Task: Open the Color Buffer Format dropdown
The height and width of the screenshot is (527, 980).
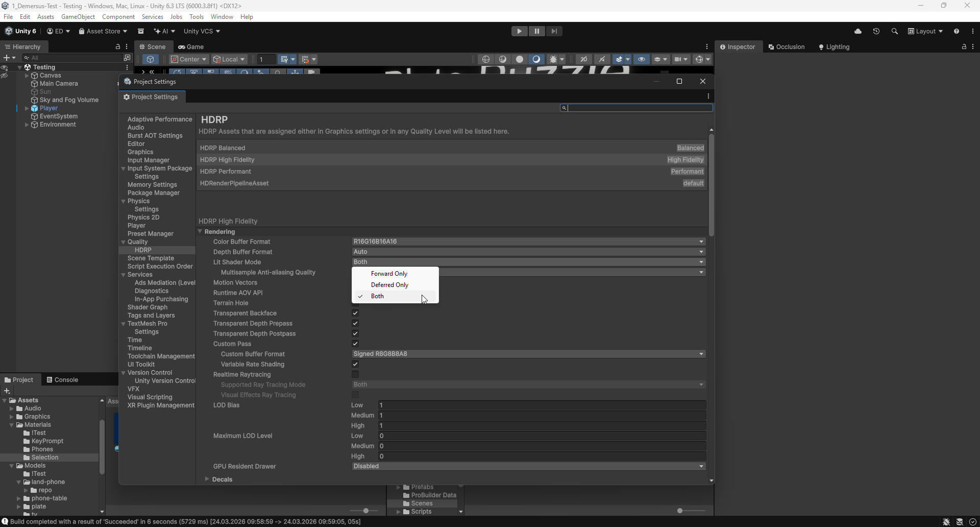Action: point(528,242)
